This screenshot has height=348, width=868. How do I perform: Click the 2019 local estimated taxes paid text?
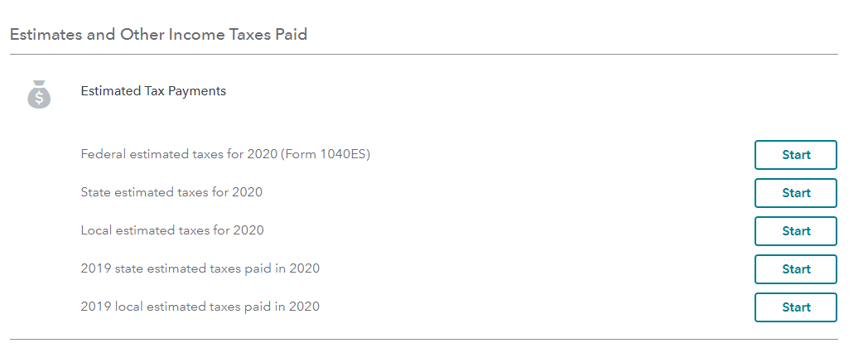tap(200, 307)
